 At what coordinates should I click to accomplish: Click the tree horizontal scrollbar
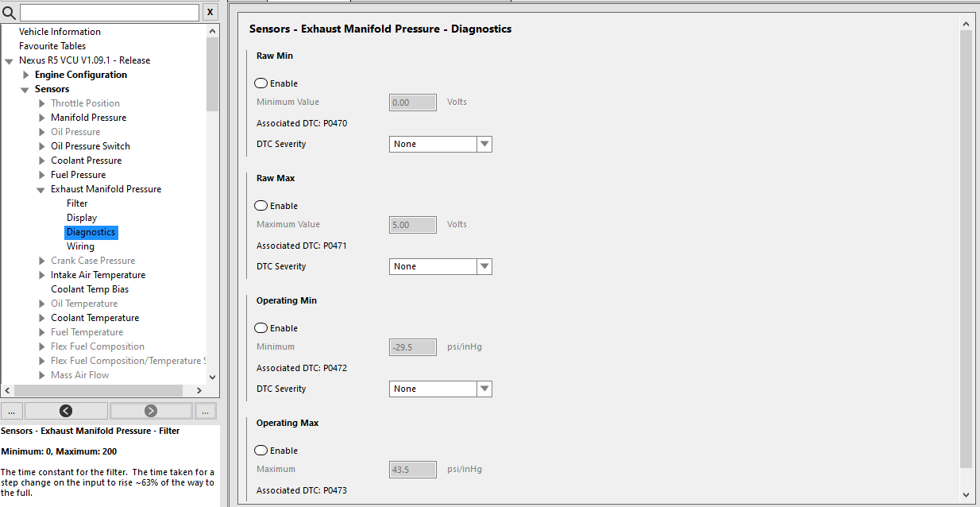pos(103,390)
